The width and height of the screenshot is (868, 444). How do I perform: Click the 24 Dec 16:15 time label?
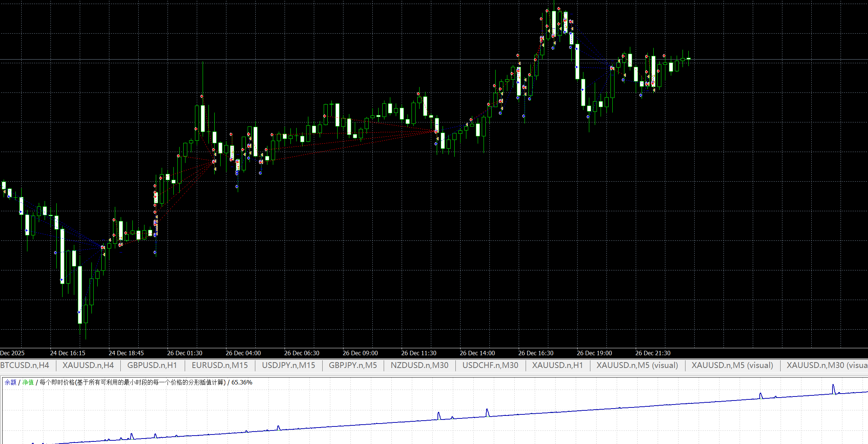point(68,353)
